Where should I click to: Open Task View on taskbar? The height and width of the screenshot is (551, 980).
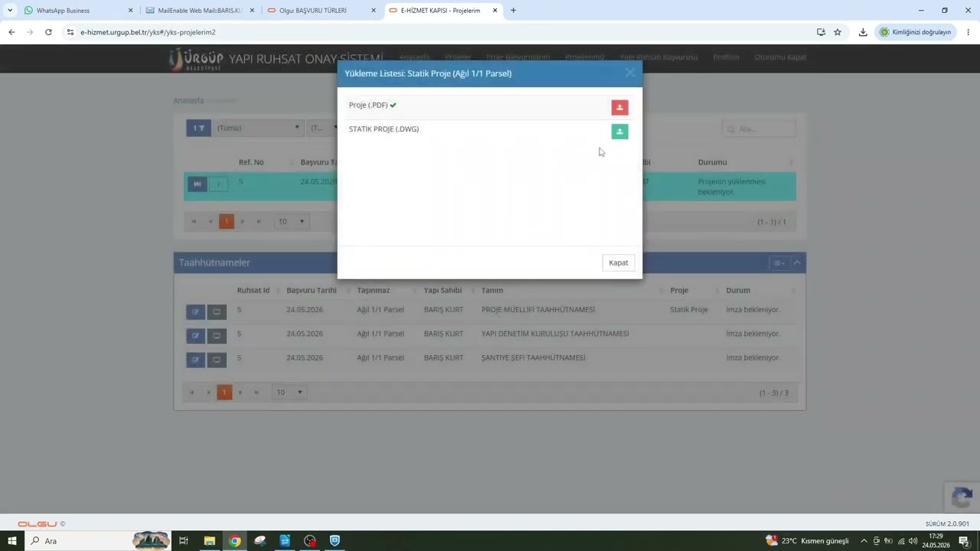pyautogui.click(x=184, y=541)
